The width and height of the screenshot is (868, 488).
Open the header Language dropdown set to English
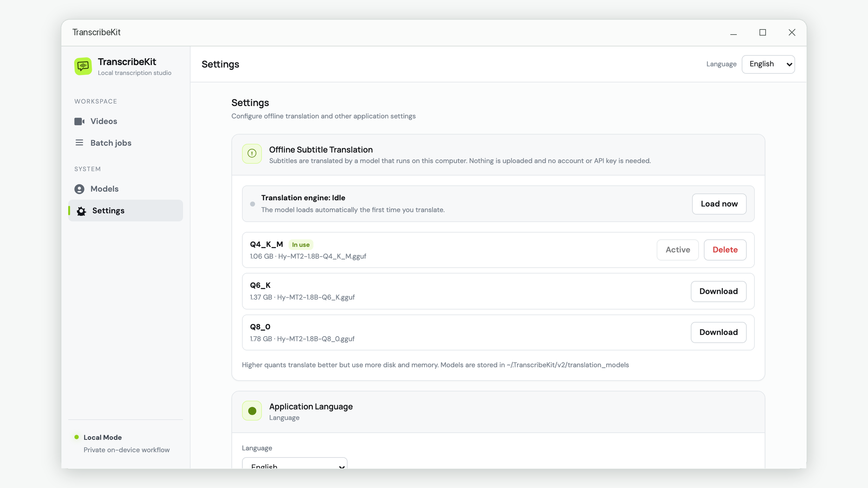coord(768,64)
